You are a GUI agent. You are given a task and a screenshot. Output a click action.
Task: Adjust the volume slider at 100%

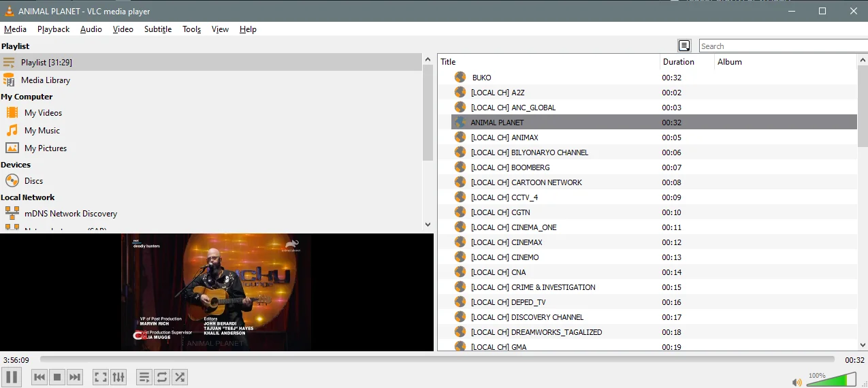[831, 379]
